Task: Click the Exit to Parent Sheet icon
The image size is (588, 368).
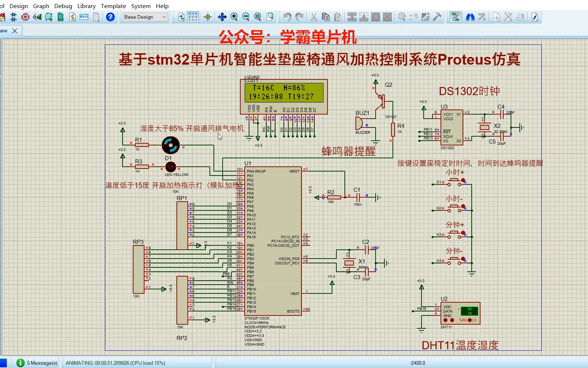Action: tap(520, 17)
